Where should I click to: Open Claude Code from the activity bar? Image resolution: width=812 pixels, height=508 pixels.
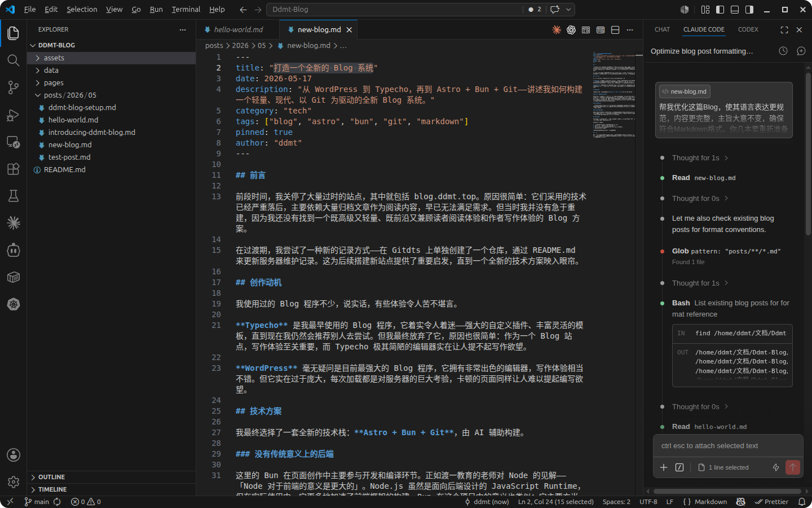[14, 223]
